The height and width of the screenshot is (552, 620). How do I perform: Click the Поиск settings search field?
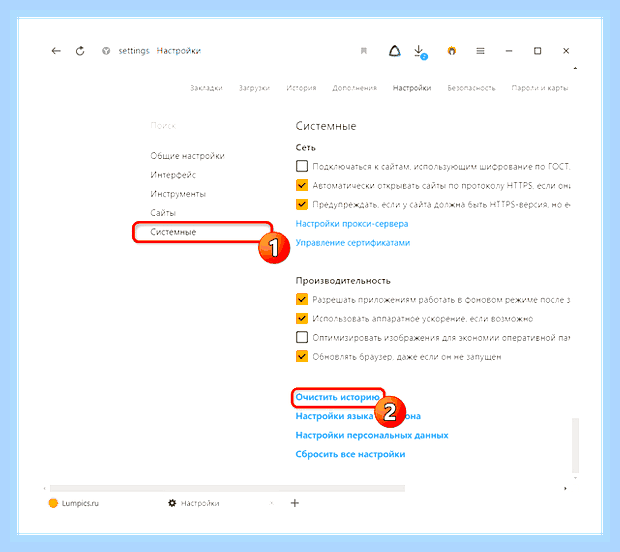point(163,126)
